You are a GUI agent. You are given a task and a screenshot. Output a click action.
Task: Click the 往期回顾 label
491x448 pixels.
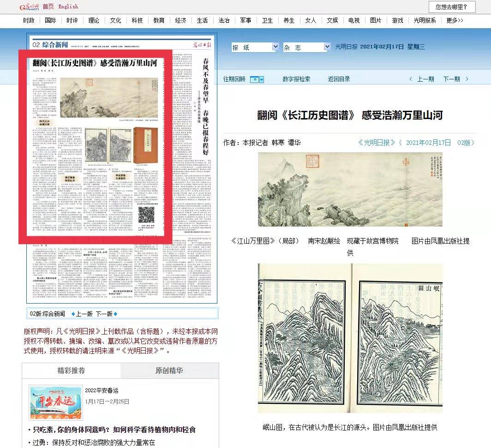[234, 79]
